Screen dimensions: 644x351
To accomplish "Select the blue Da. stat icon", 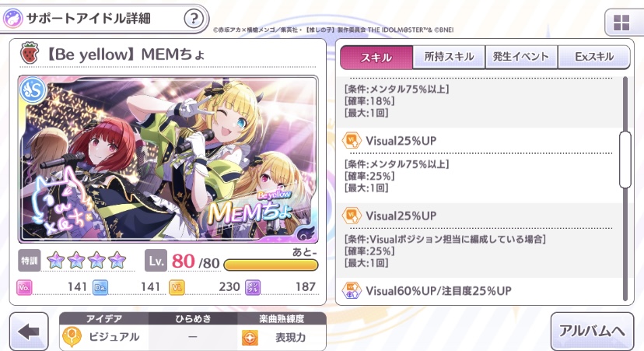I will pos(100,287).
